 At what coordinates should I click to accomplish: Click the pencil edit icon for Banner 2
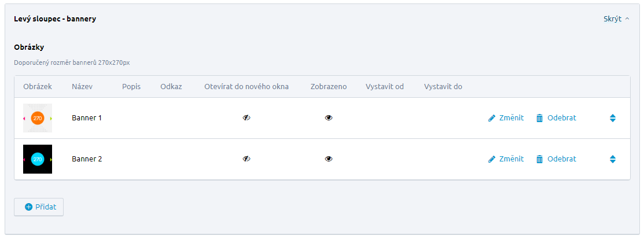pyautogui.click(x=492, y=159)
